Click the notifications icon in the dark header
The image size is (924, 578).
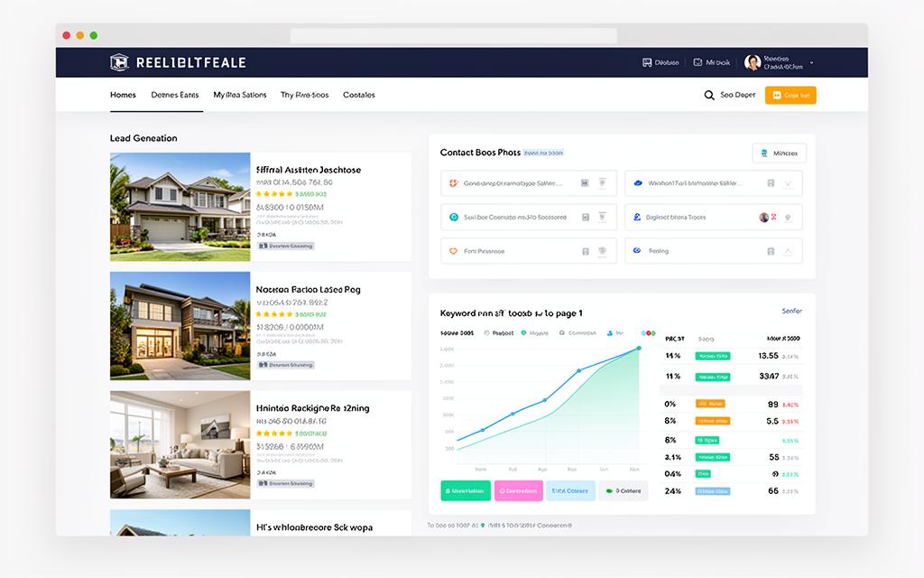pyautogui.click(x=647, y=62)
